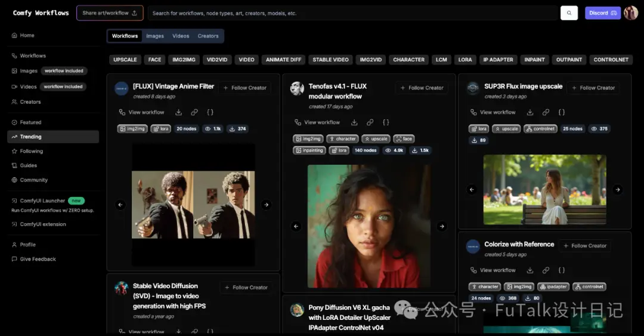
Task: Filter by the UPSCALE tag
Action: point(125,60)
